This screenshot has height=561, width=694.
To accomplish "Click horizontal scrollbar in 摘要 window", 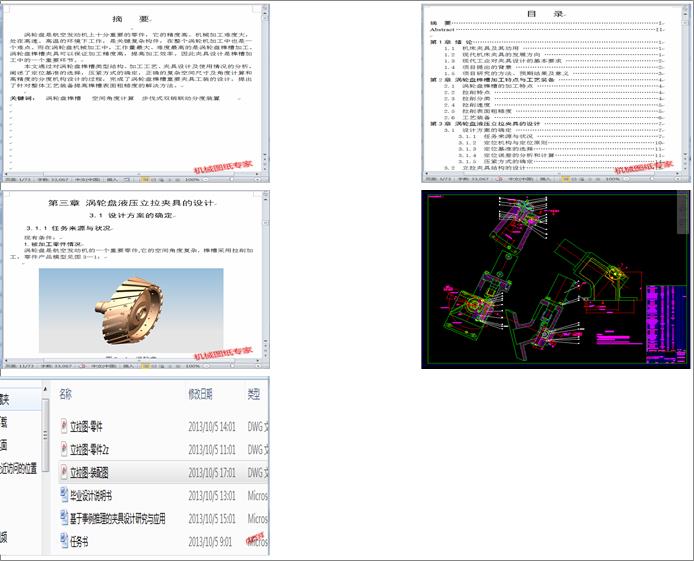I will [x=132, y=174].
